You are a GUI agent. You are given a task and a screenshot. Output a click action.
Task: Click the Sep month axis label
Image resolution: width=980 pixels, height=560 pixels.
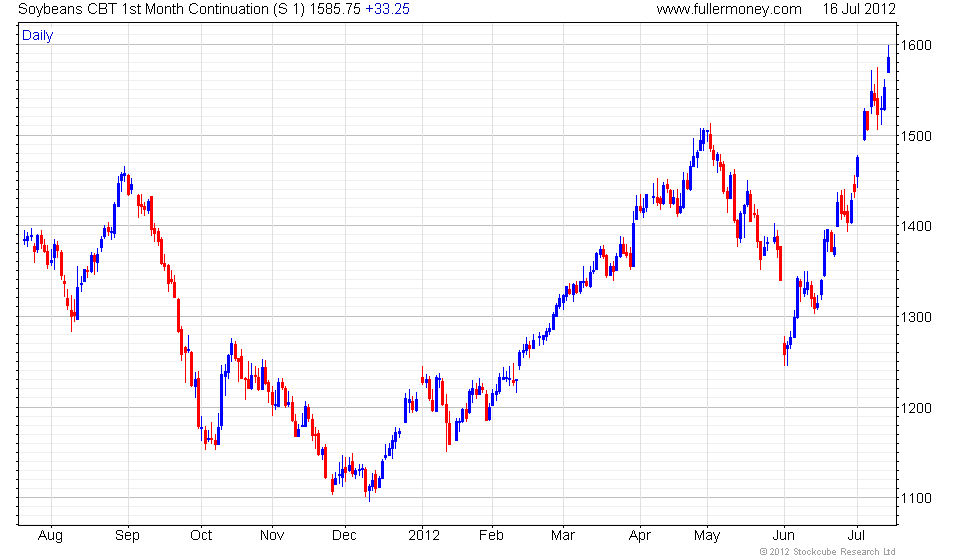(128, 536)
